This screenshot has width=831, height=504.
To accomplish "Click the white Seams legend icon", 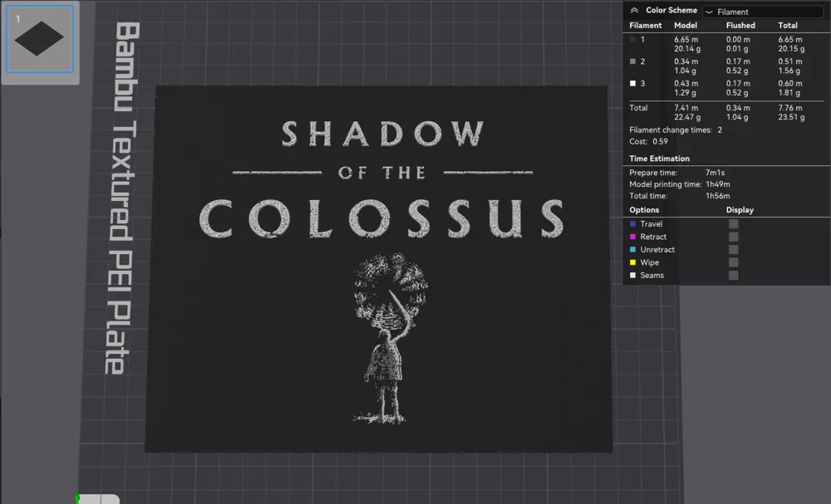I will 632,276.
